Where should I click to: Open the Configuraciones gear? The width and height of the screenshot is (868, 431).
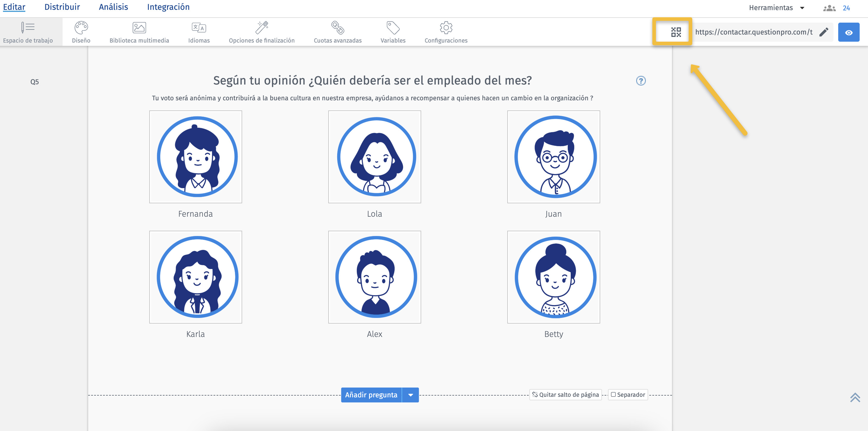point(446,28)
